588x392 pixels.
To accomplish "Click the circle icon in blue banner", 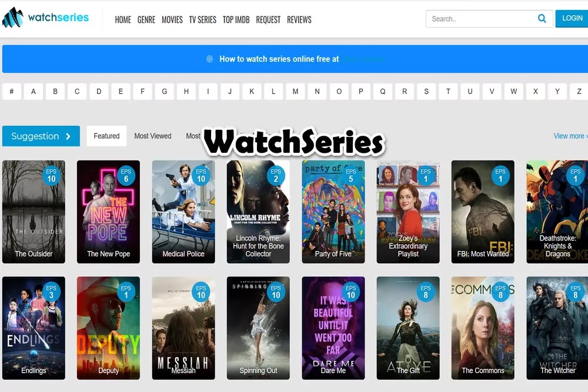I will tap(210, 59).
